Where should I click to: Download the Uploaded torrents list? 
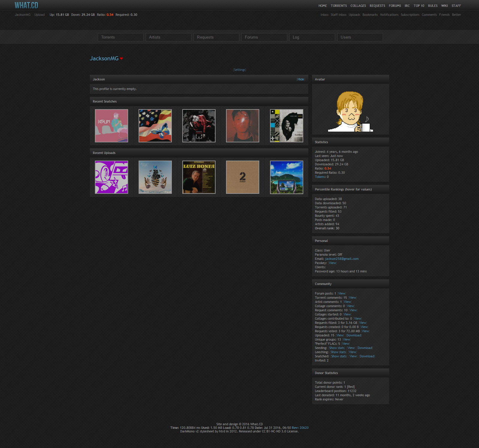click(354, 335)
